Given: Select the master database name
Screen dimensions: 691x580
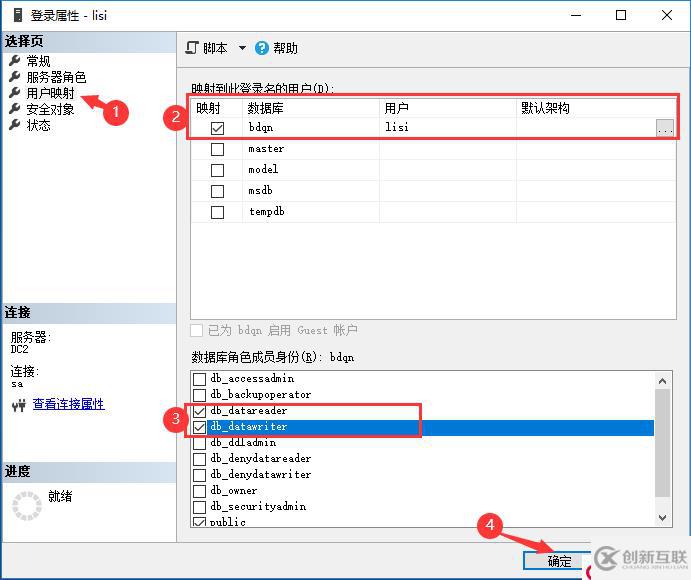Looking at the screenshot, I should coord(266,149).
